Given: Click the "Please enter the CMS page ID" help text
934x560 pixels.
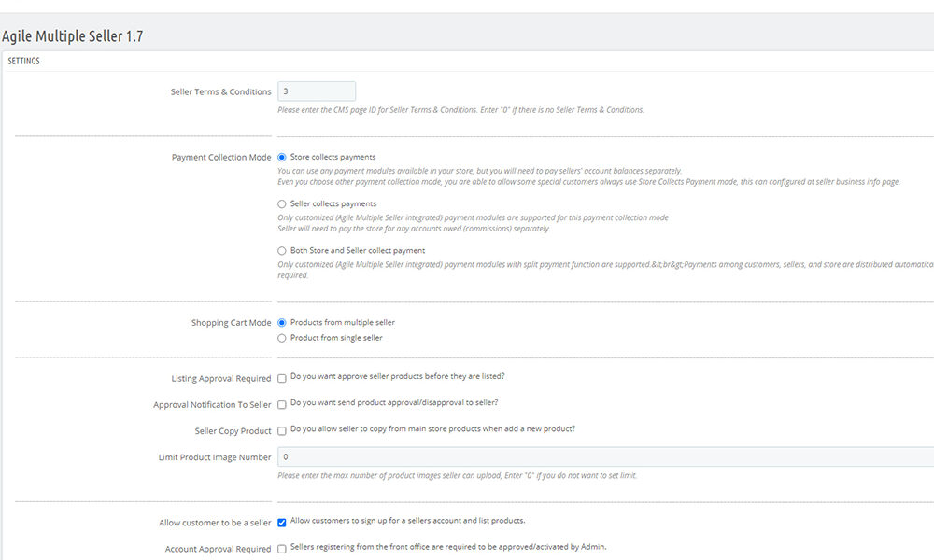Looking at the screenshot, I should (x=460, y=110).
